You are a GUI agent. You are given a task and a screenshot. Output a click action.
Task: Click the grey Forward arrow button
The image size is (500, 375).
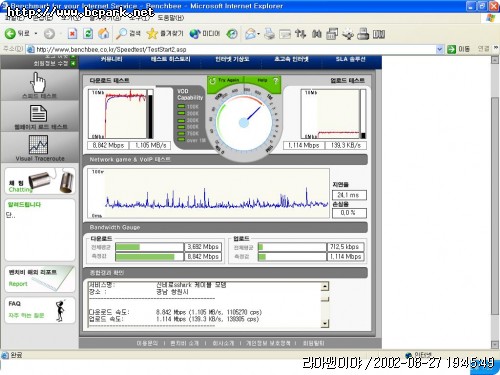pyautogui.click(x=49, y=34)
